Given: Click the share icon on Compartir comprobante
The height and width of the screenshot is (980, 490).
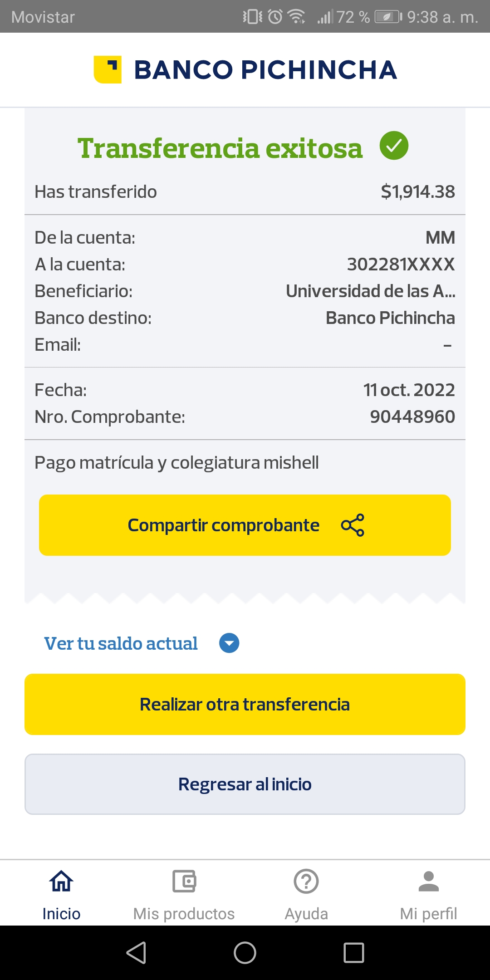Looking at the screenshot, I should point(353,525).
